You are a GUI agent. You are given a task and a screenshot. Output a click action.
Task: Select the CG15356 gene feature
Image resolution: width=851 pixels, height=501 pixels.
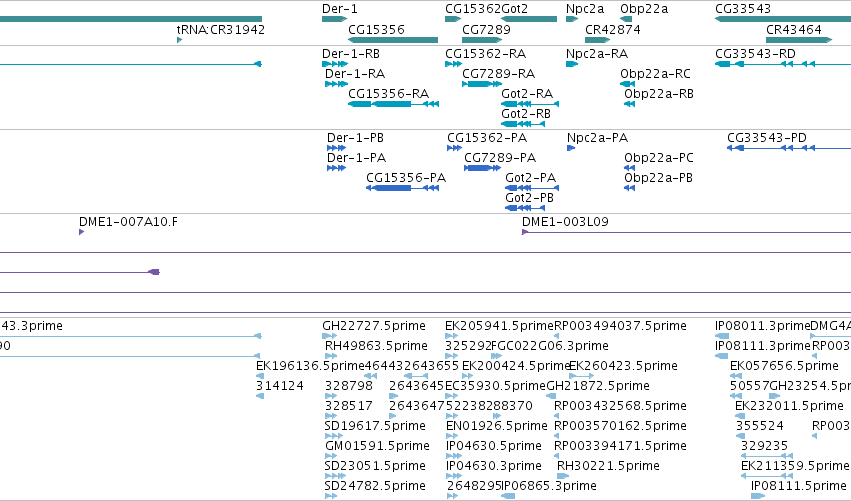pos(393,40)
